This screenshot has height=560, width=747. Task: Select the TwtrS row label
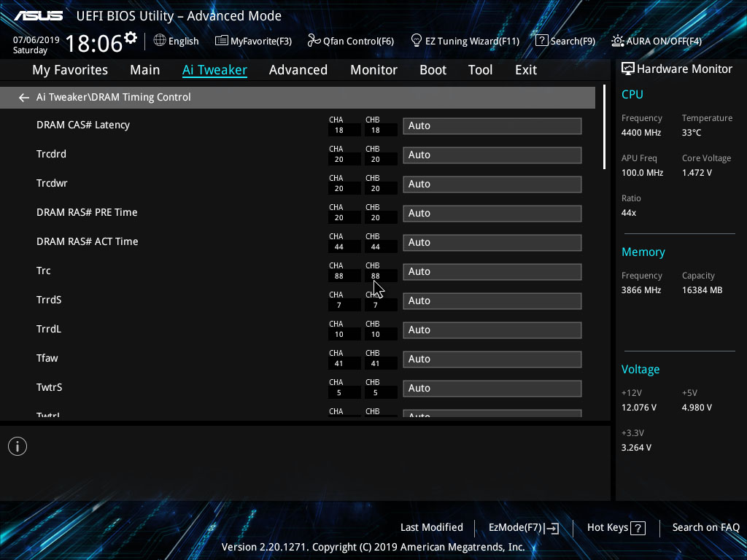click(x=49, y=388)
